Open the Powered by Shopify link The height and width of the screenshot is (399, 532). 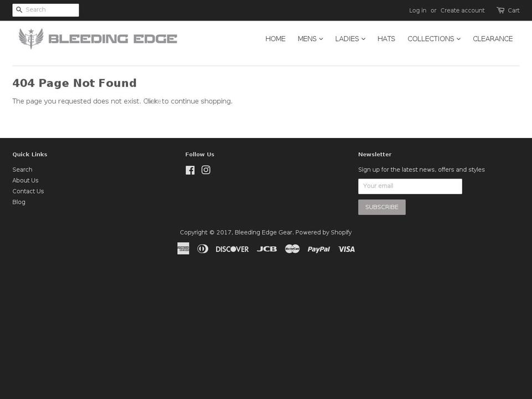(323, 232)
